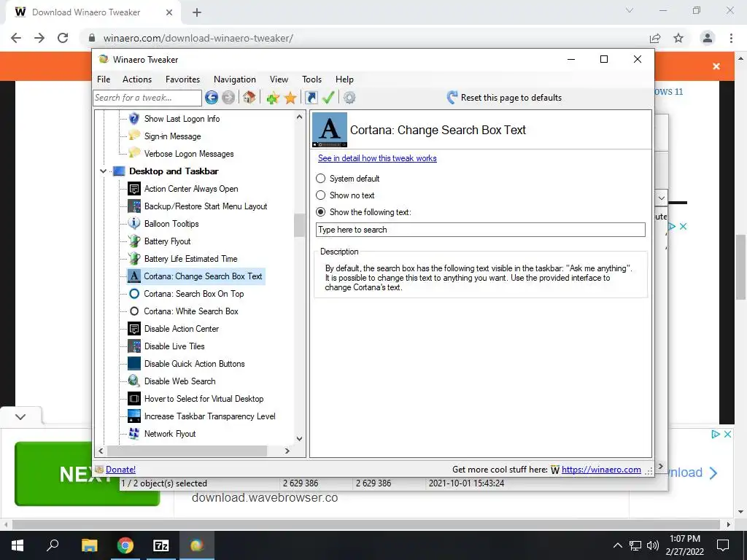This screenshot has width=747, height=560.
Task: Select the Disable Quick Action Buttons tweak
Action: pos(194,364)
